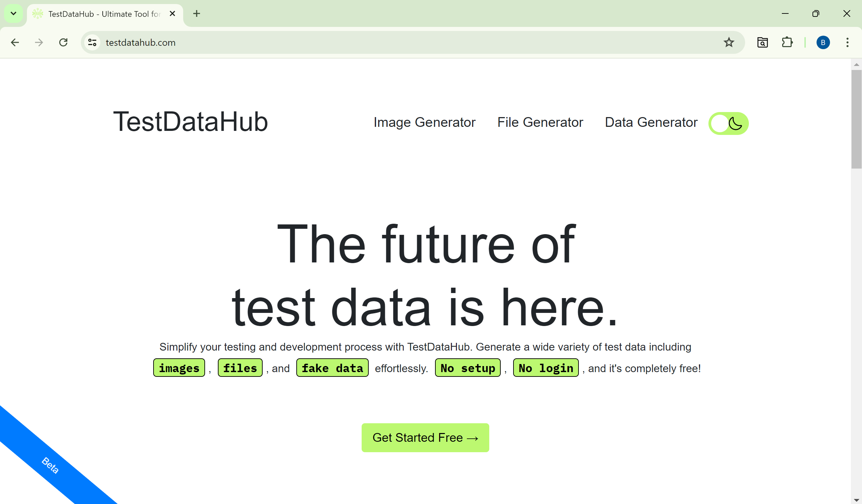862x504 pixels.
Task: Open File Generator nav link
Action: click(x=540, y=122)
